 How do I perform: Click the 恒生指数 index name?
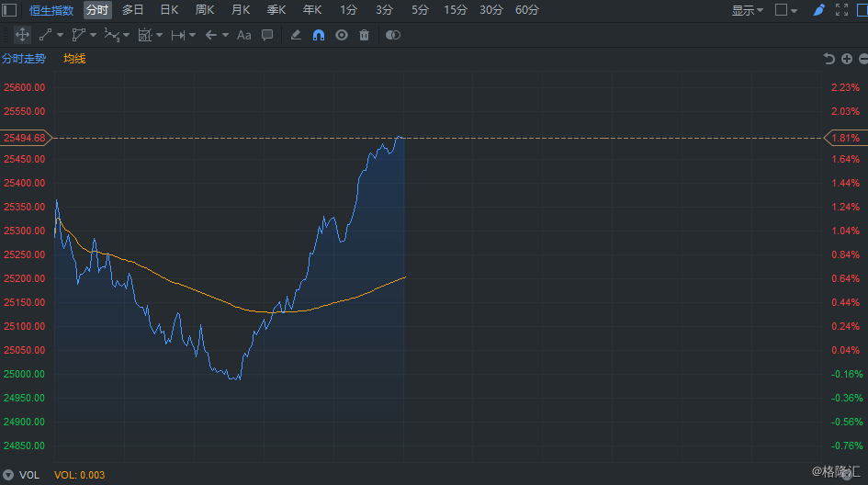[x=51, y=10]
